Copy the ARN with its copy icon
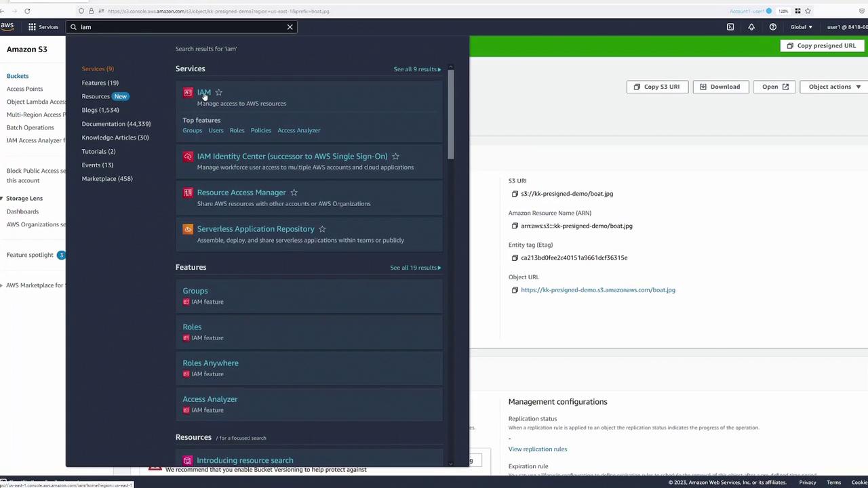Viewport: 868px width, 488px height. point(515,226)
